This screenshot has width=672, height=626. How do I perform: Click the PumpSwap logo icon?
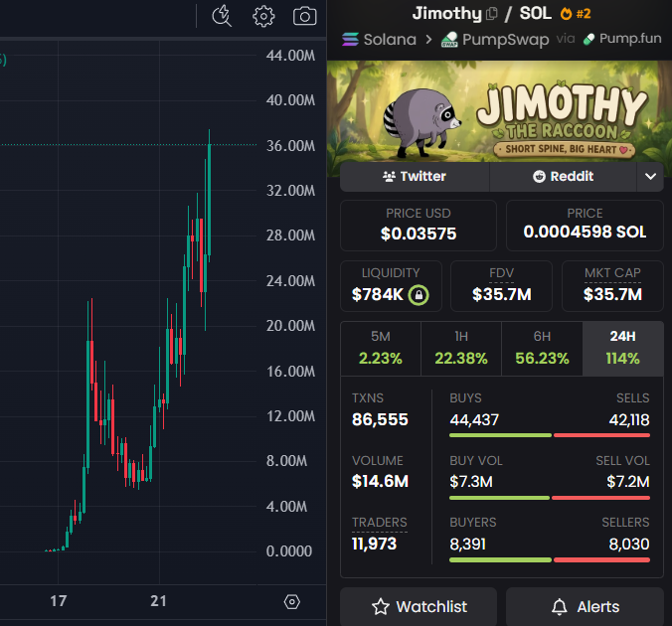coord(449,40)
